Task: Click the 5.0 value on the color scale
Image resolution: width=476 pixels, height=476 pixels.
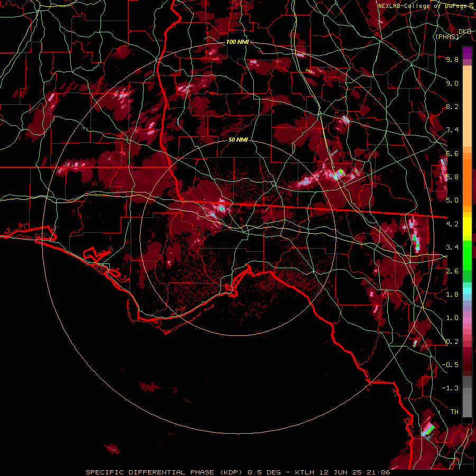Action: (452, 200)
